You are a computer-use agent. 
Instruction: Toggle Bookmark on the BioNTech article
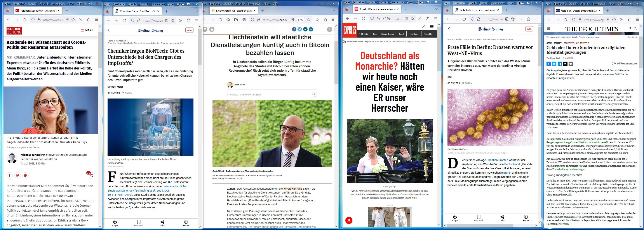[x=139, y=222]
